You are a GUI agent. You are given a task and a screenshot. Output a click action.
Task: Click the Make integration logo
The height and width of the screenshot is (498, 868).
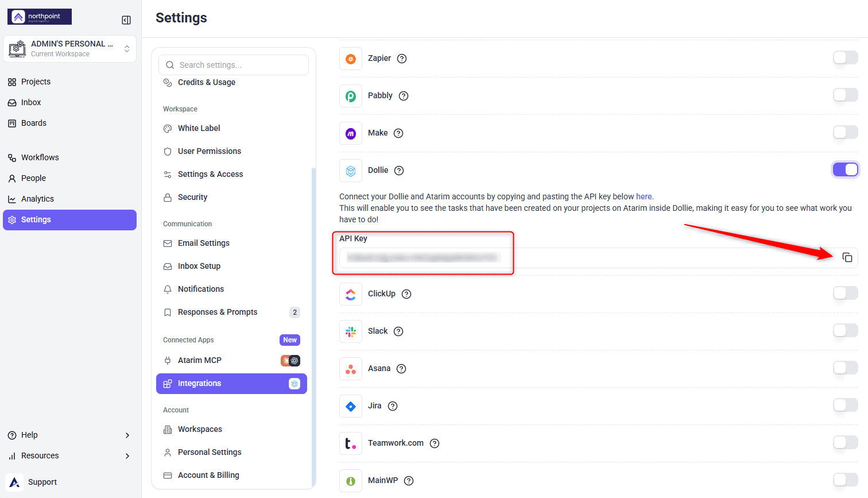(351, 133)
